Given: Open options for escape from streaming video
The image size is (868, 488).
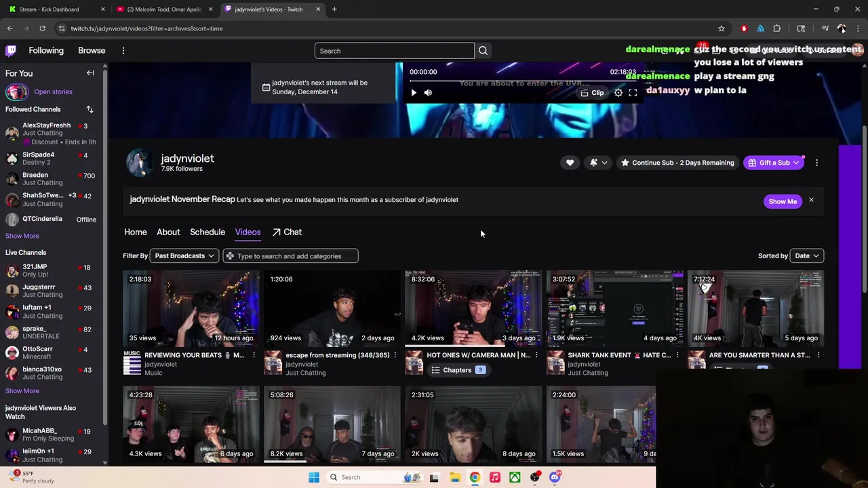Looking at the screenshot, I should pyautogui.click(x=395, y=355).
